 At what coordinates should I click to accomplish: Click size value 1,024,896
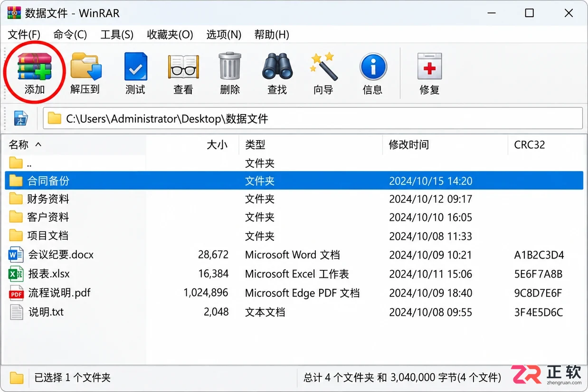pyautogui.click(x=206, y=293)
